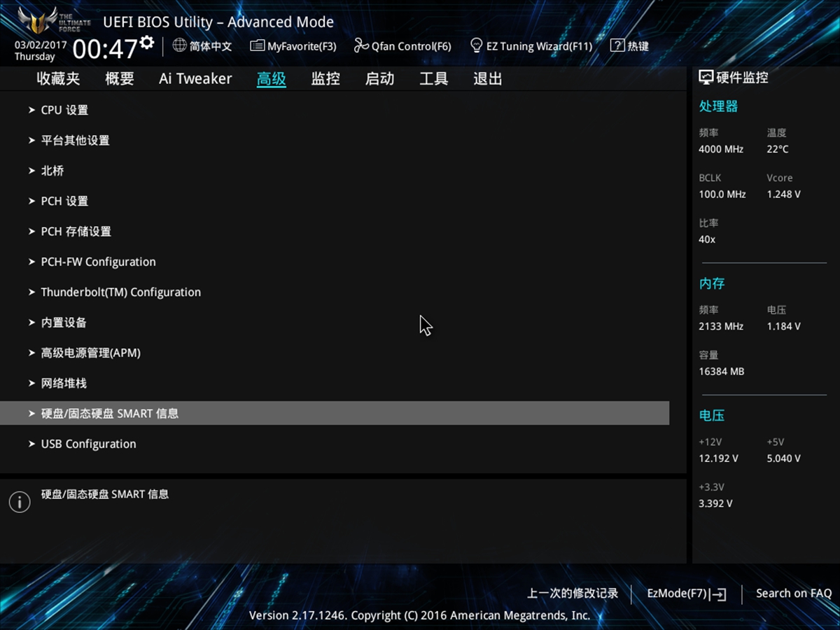Screen dimensions: 840x630
Task: Click the Qfan Control fan icon
Action: (x=361, y=45)
